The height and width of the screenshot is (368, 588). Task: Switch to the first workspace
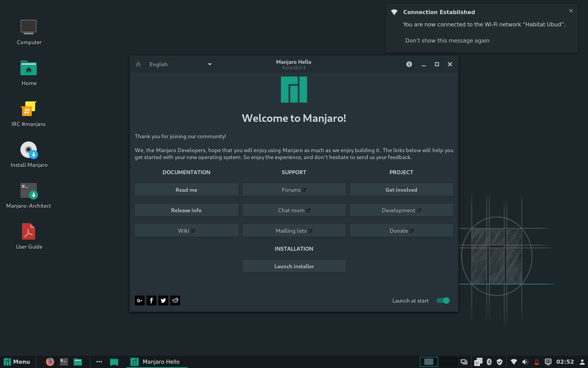(429, 362)
